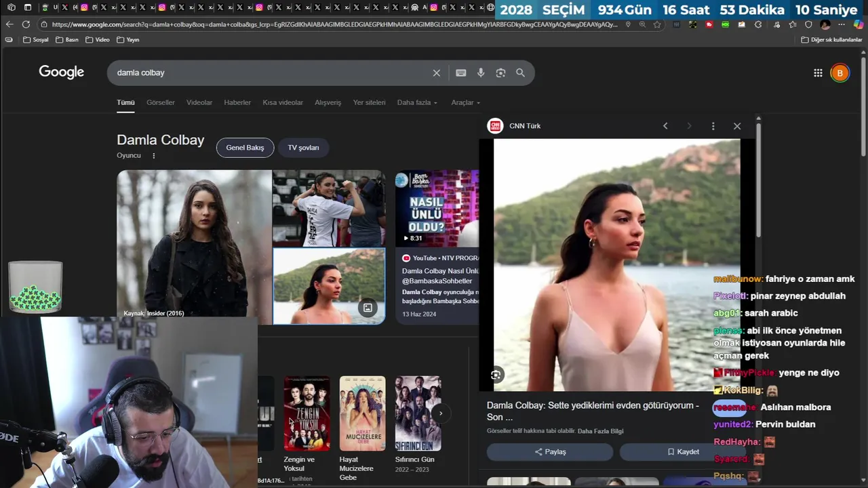
Task: Go to the Google logo homepage
Action: (x=62, y=73)
